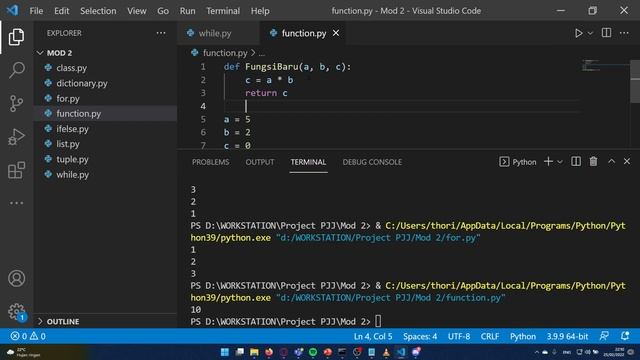Click the editor minimap preview
Image resolution: width=640 pixels, height=360 pixels.
(x=605, y=65)
